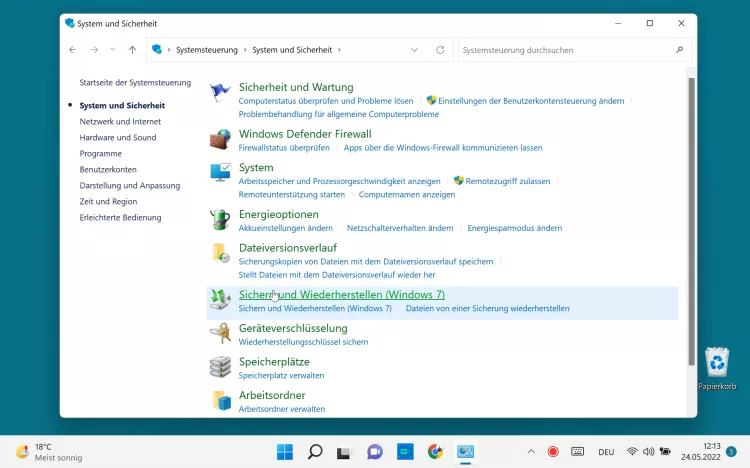
Task: Go to Startseite der Systemsteuerung
Action: pyautogui.click(x=135, y=82)
